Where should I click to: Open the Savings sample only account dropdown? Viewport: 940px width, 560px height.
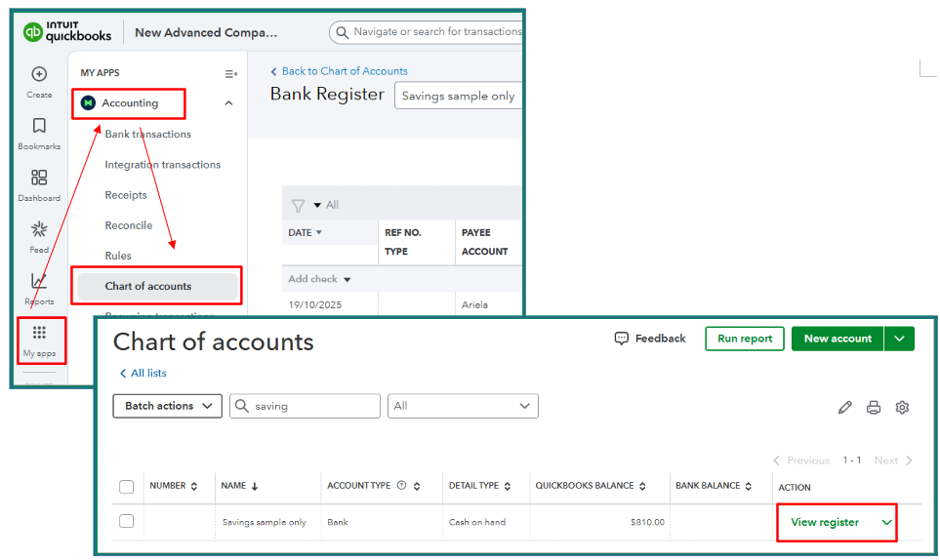(458, 96)
